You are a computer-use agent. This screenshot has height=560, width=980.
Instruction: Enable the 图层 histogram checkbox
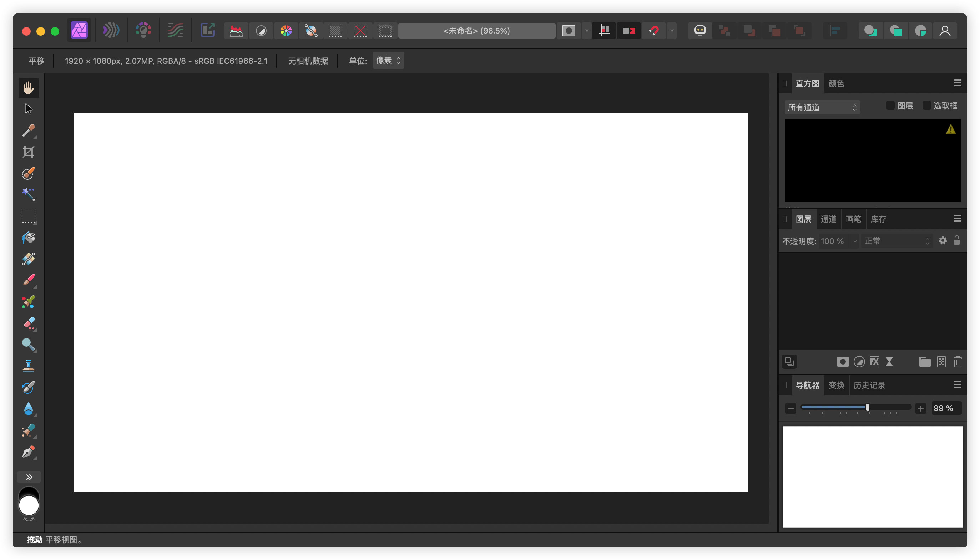point(890,105)
